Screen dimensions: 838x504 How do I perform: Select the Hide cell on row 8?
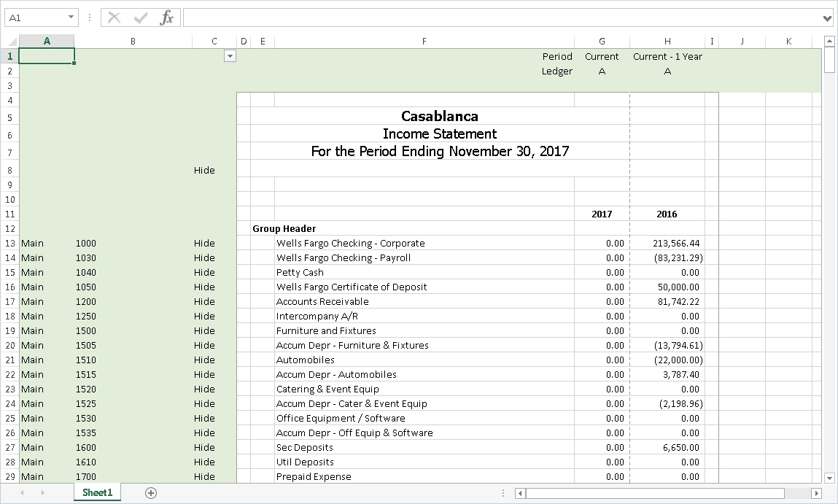click(x=204, y=170)
